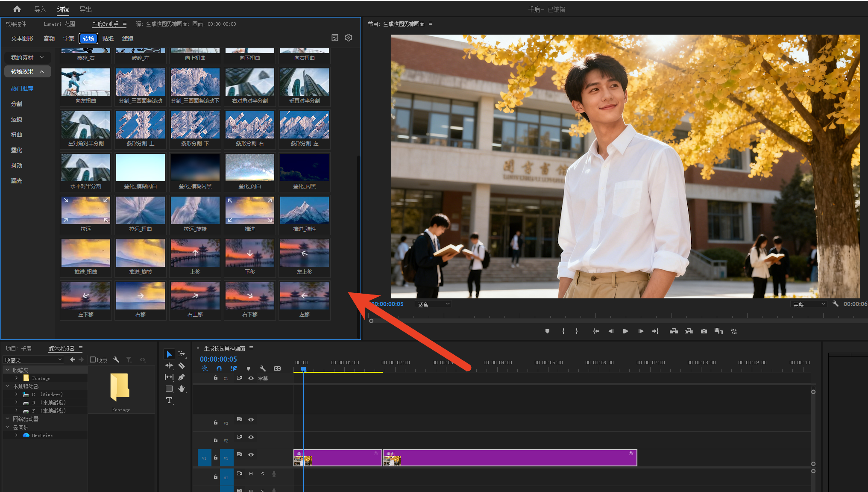The width and height of the screenshot is (868, 492).
Task: Select the Ripple Edit tool
Action: 169,365
